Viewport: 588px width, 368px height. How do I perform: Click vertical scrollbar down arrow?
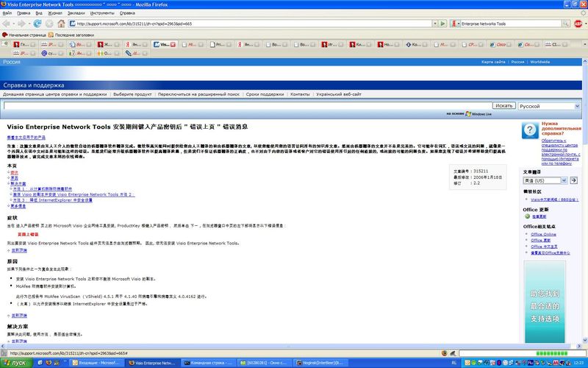pos(584,340)
